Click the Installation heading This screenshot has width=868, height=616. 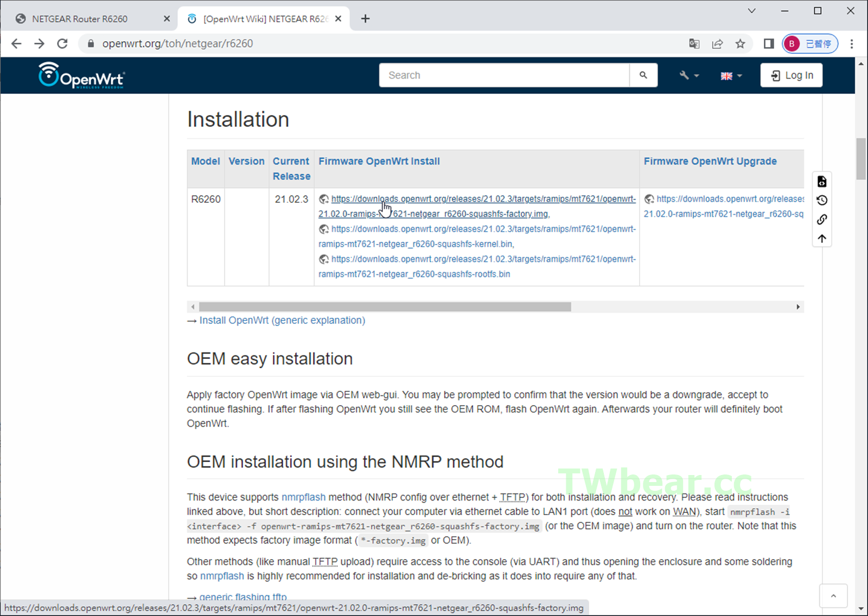pos(238,119)
